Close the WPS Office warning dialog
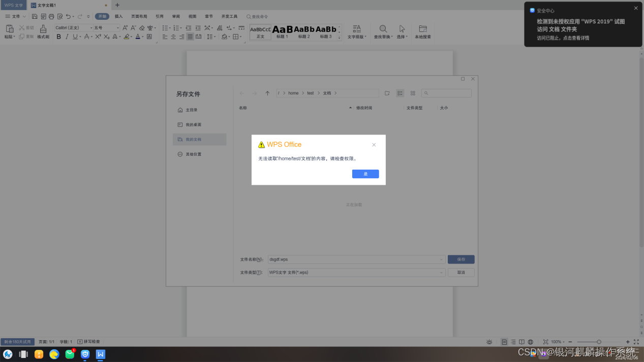The width and height of the screenshot is (644, 362). [x=374, y=145]
